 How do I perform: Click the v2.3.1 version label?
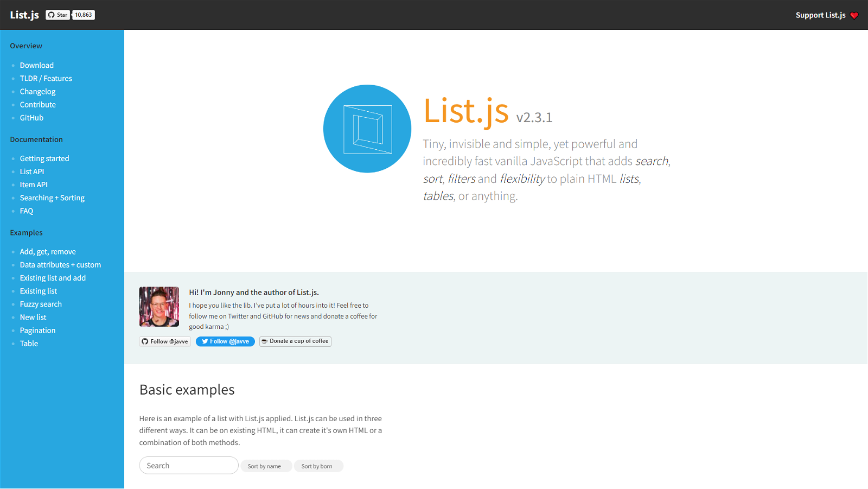(x=534, y=117)
